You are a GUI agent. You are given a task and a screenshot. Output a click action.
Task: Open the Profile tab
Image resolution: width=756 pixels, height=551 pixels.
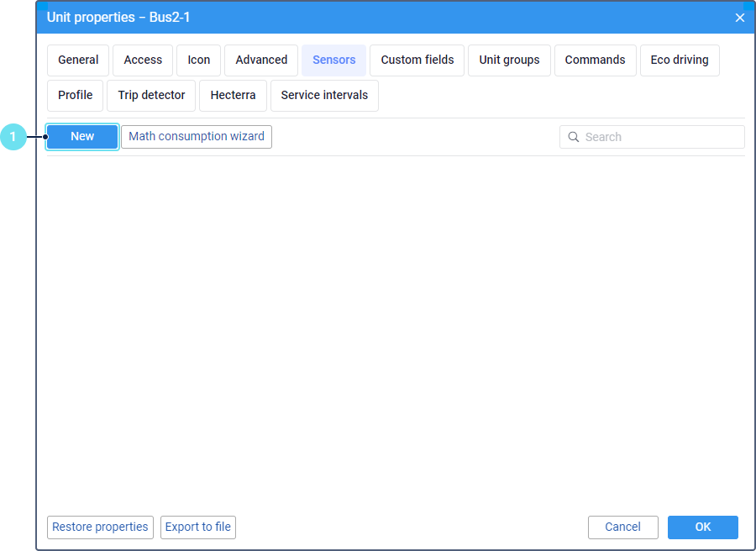click(x=76, y=96)
